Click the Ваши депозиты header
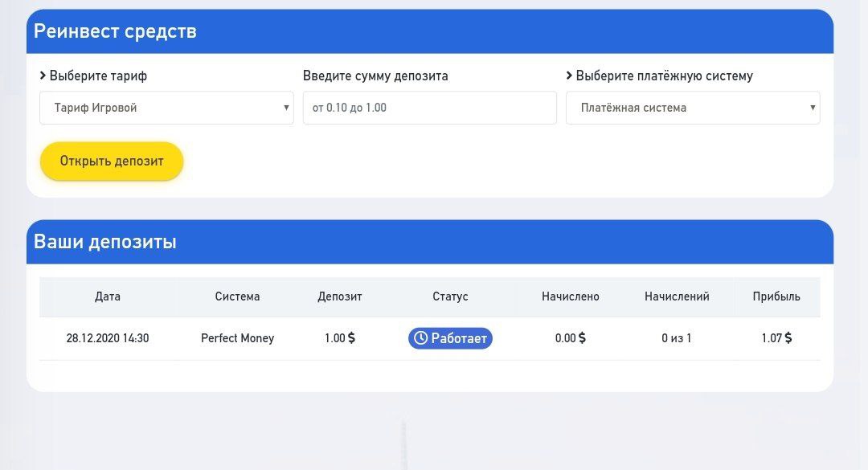Screen dimensions: 868x470 105,242
